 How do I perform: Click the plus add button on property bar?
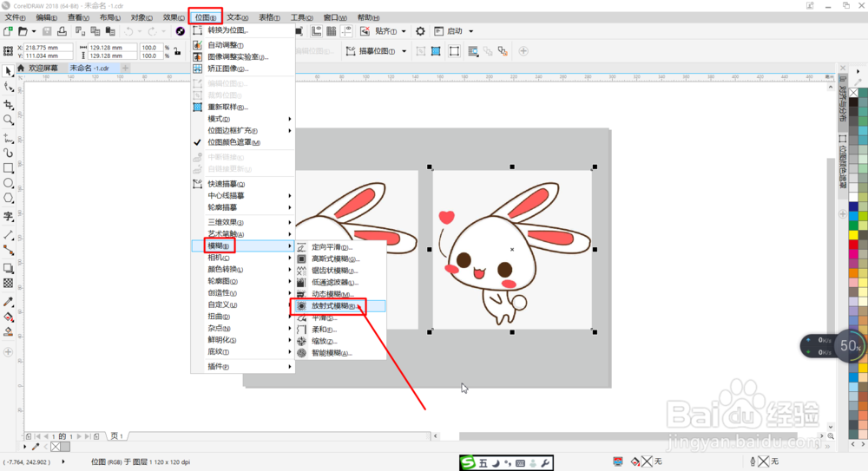coord(523,51)
